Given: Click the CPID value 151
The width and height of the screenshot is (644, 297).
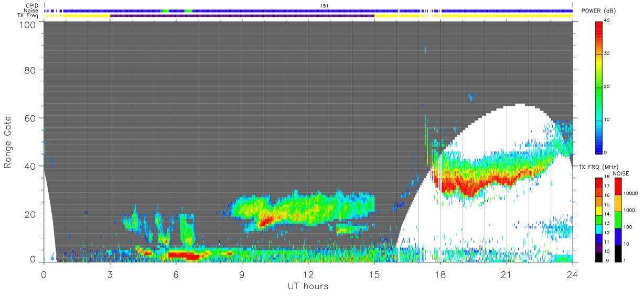Looking at the screenshot, I should [324, 5].
